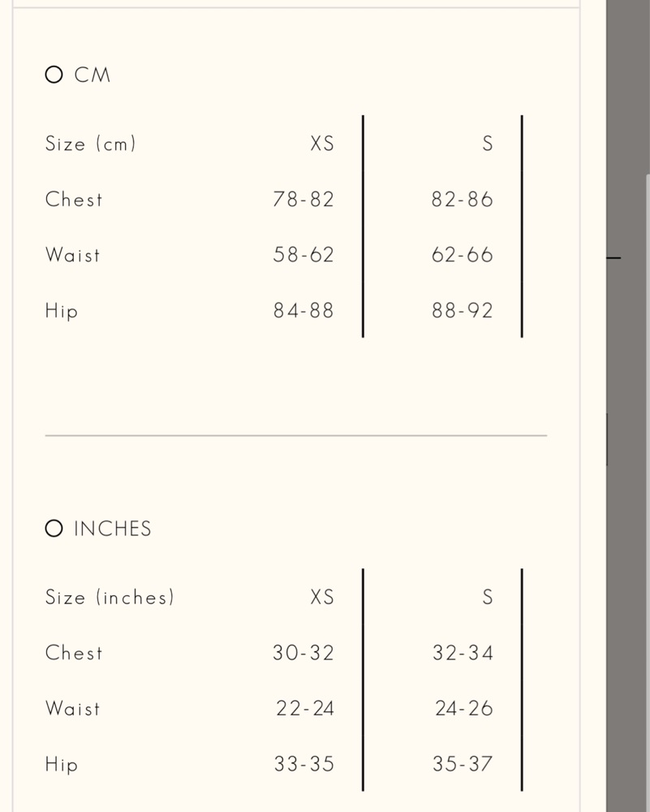The height and width of the screenshot is (812, 650).
Task: Click the 33-35 hip value in inches
Action: 303,764
